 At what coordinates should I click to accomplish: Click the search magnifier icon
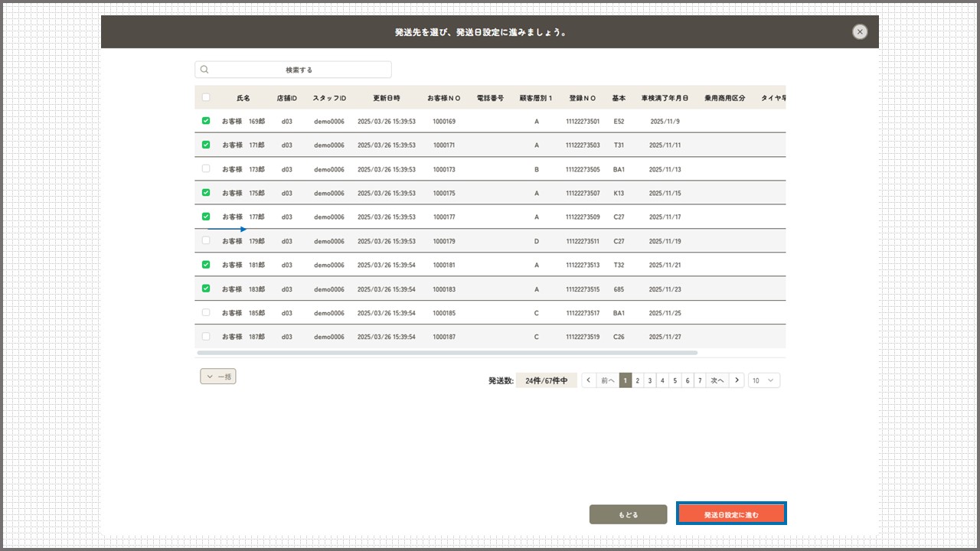[204, 70]
